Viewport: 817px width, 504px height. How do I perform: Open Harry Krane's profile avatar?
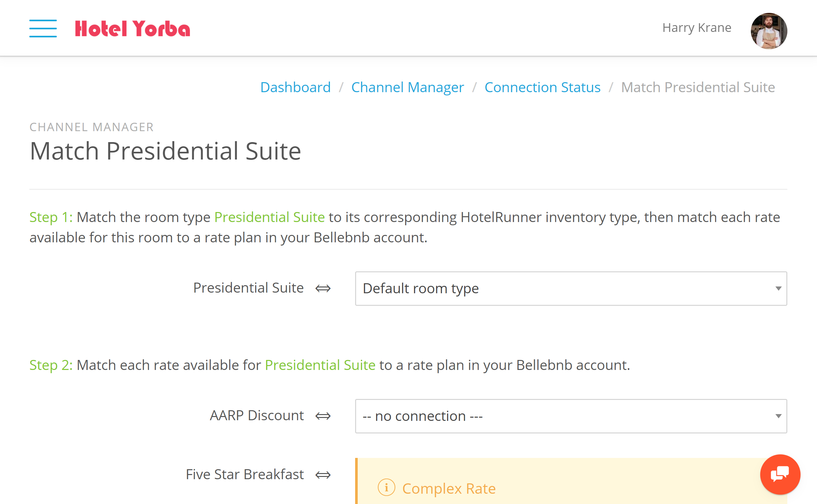[769, 31]
